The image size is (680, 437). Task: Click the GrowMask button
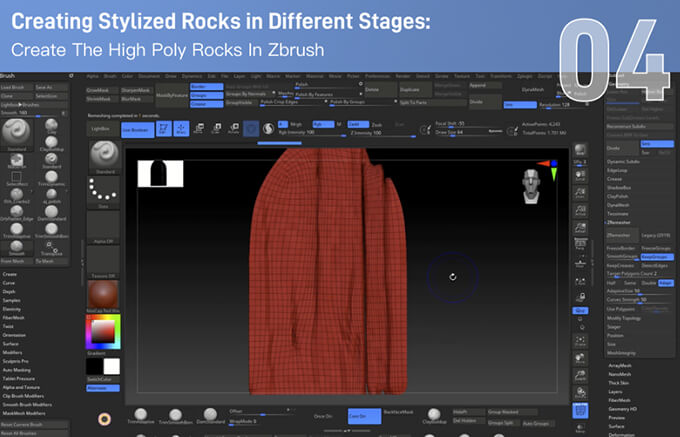click(x=102, y=91)
